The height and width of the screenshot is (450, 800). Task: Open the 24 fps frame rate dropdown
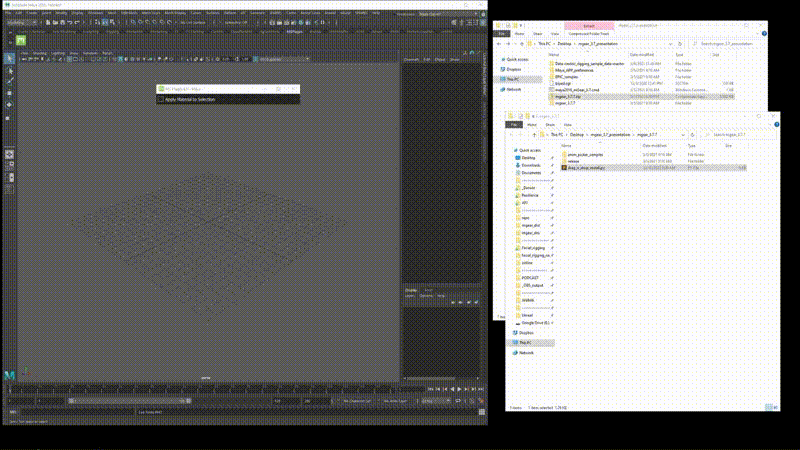click(x=436, y=401)
